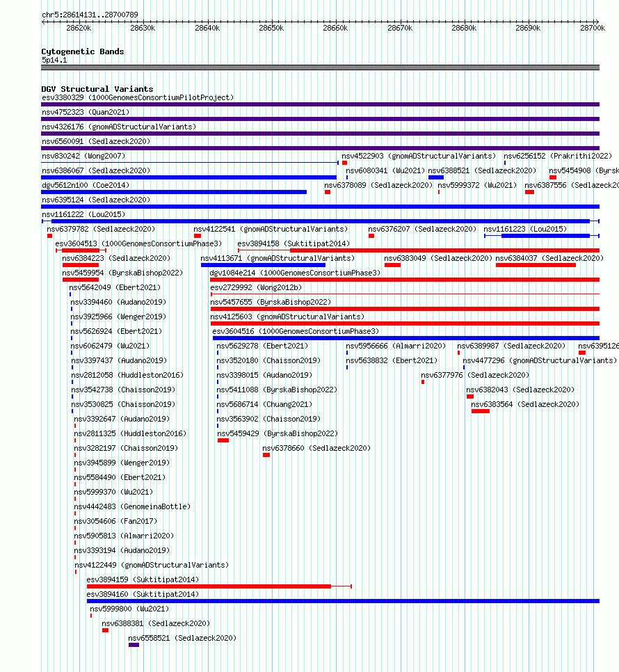Click the nsv6376207 (Sedlazeck2020) label

click(422, 229)
